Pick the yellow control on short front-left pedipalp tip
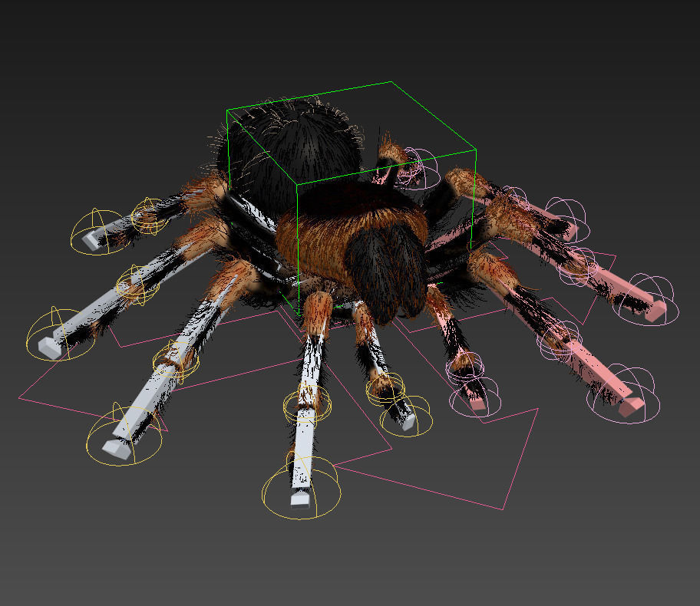 pyautogui.click(x=406, y=416)
